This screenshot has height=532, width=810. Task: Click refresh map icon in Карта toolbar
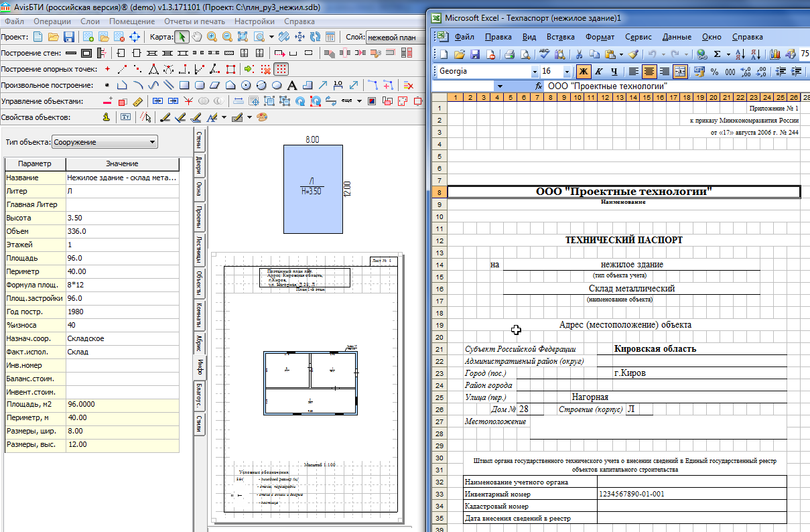(315, 37)
